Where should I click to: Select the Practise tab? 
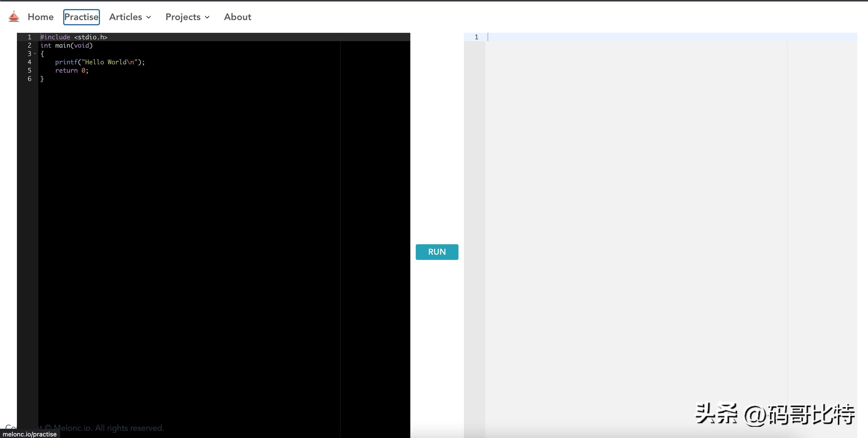point(81,17)
